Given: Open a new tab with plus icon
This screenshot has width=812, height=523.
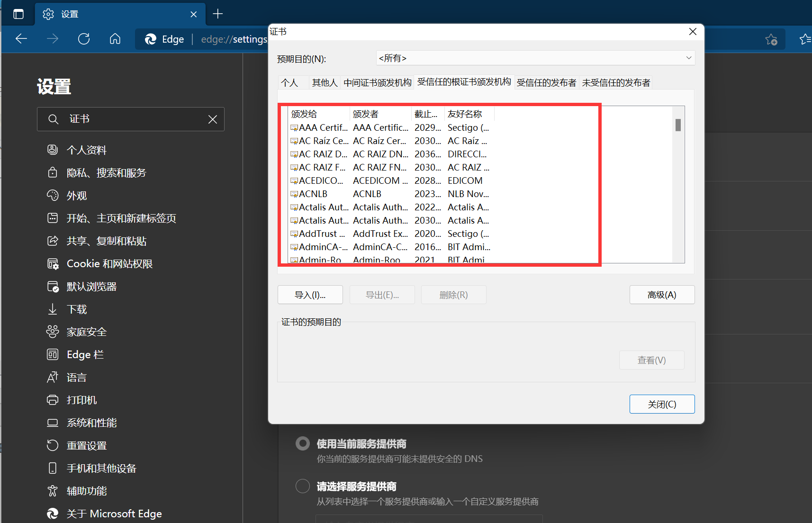Looking at the screenshot, I should [x=218, y=14].
